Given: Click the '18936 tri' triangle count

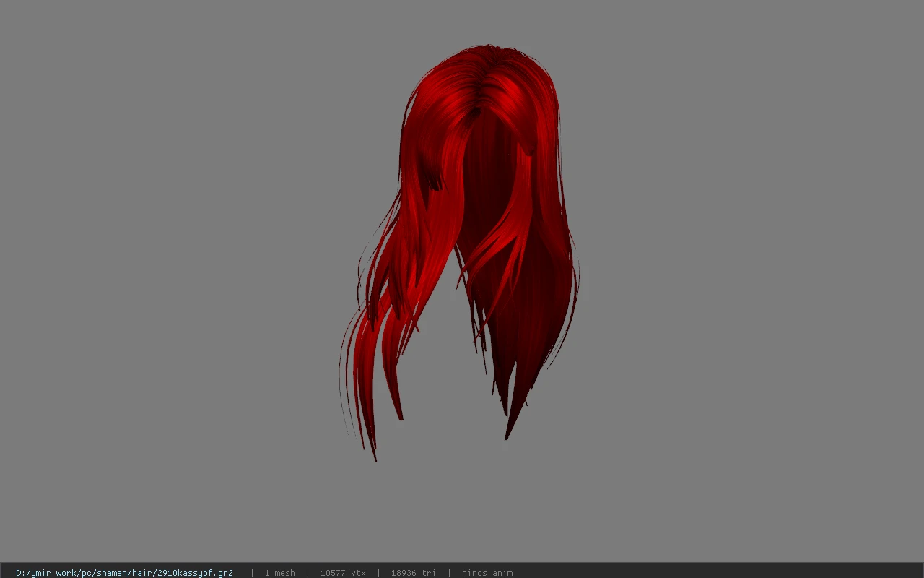Looking at the screenshot, I should 413,573.
